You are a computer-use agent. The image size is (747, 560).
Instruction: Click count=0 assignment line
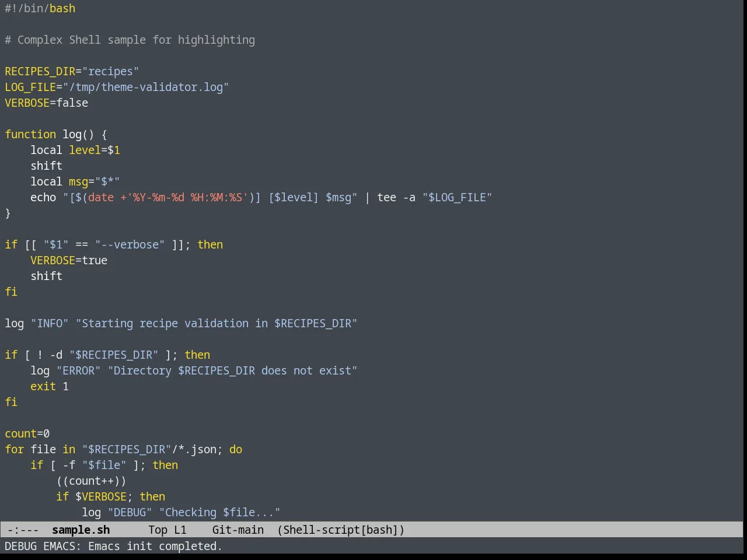(x=27, y=433)
